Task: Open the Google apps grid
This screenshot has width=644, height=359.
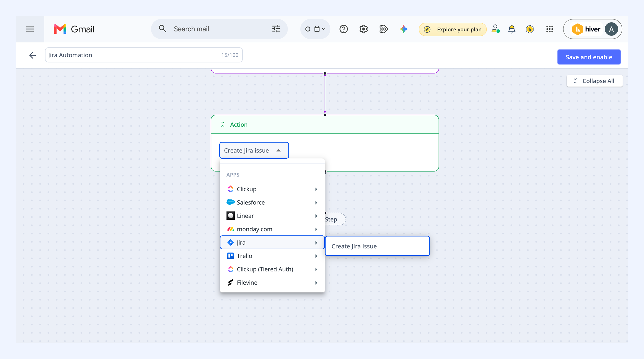Action: click(550, 29)
